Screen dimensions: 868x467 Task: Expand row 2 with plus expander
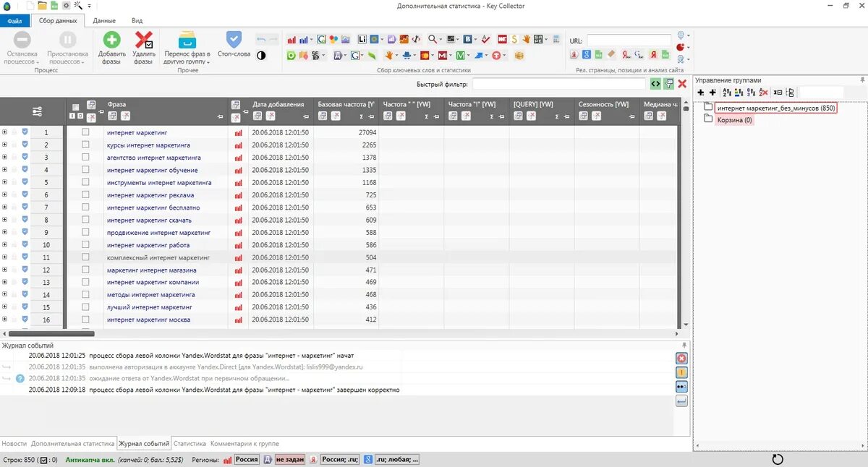point(4,145)
